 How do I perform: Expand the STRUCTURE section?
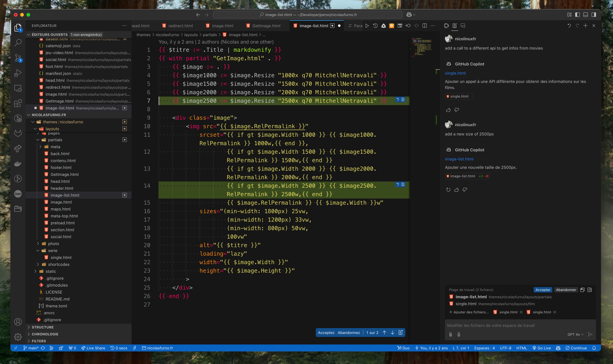pyautogui.click(x=42, y=327)
